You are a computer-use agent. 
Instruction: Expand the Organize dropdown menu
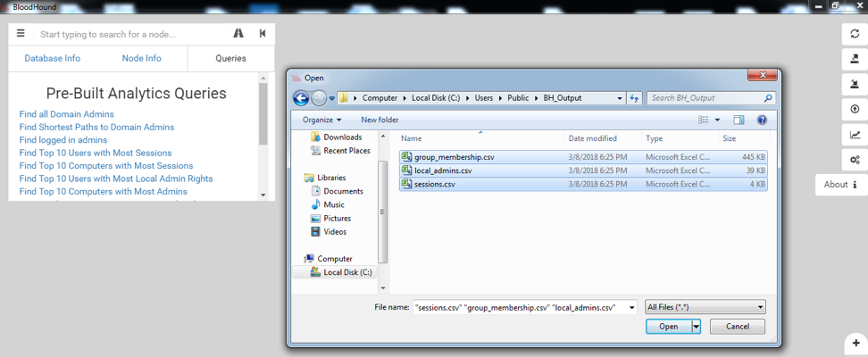321,120
